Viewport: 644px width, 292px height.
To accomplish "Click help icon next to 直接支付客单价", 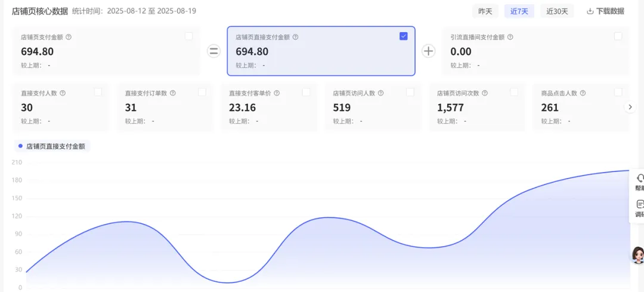I will (277, 93).
